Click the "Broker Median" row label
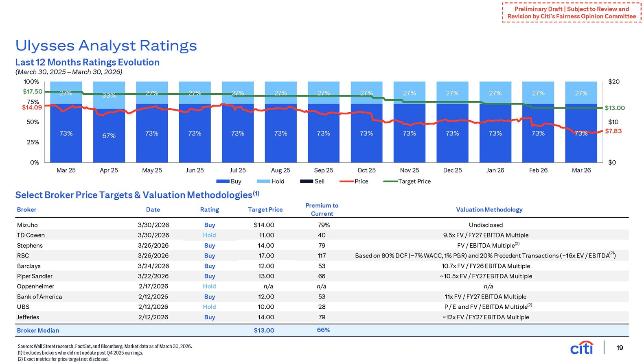Viewport: 644px width, 362px height. [x=38, y=330]
